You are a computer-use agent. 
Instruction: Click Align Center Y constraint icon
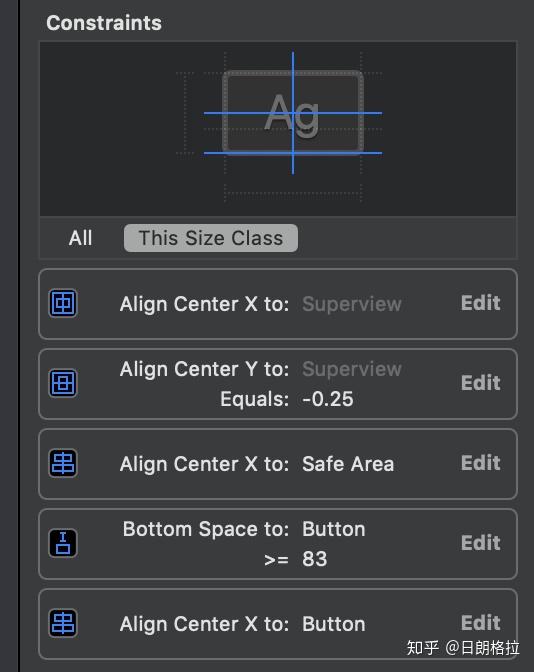[63, 383]
